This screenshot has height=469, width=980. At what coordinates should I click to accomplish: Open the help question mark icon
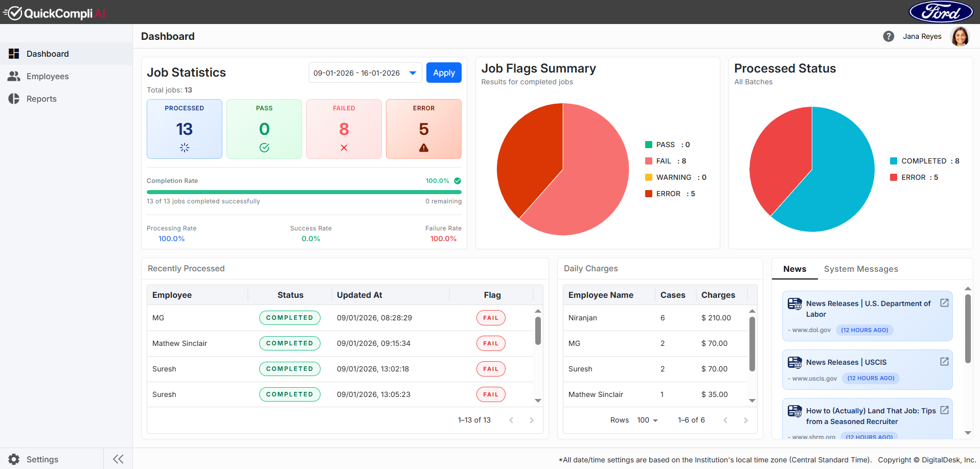tap(888, 36)
